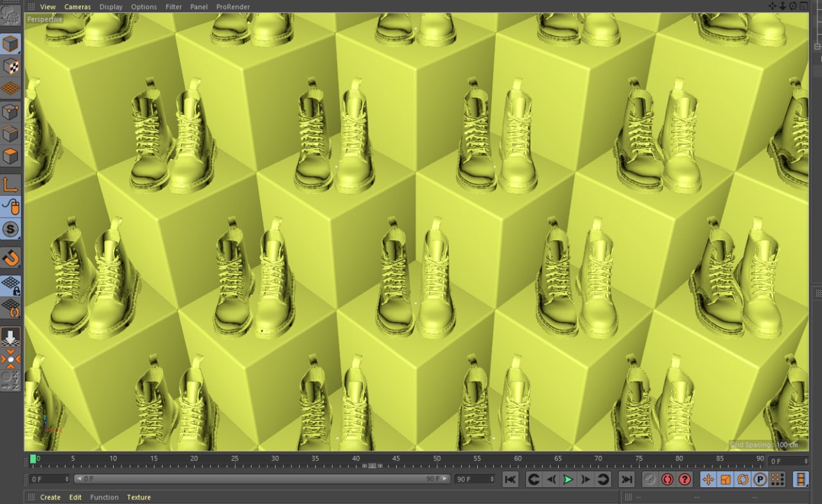Screen dimensions: 822x504
Task: Go to end of animation
Action: pos(626,479)
